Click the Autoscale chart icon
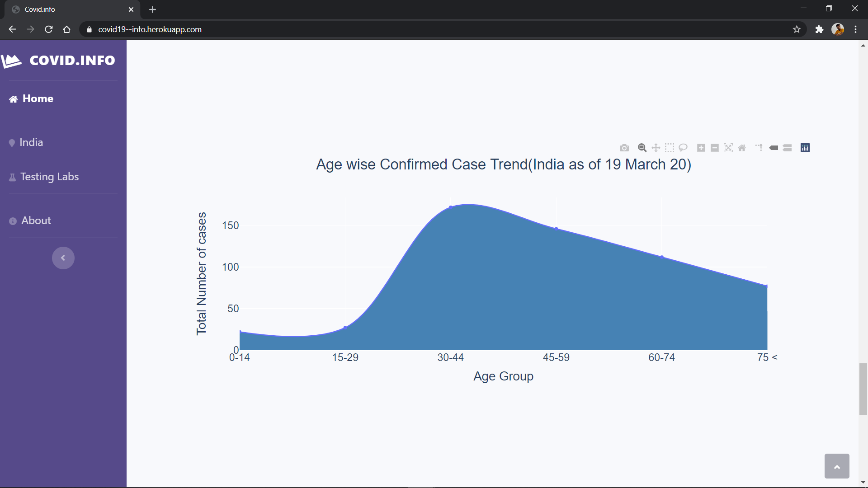The image size is (868, 488). tap(728, 148)
